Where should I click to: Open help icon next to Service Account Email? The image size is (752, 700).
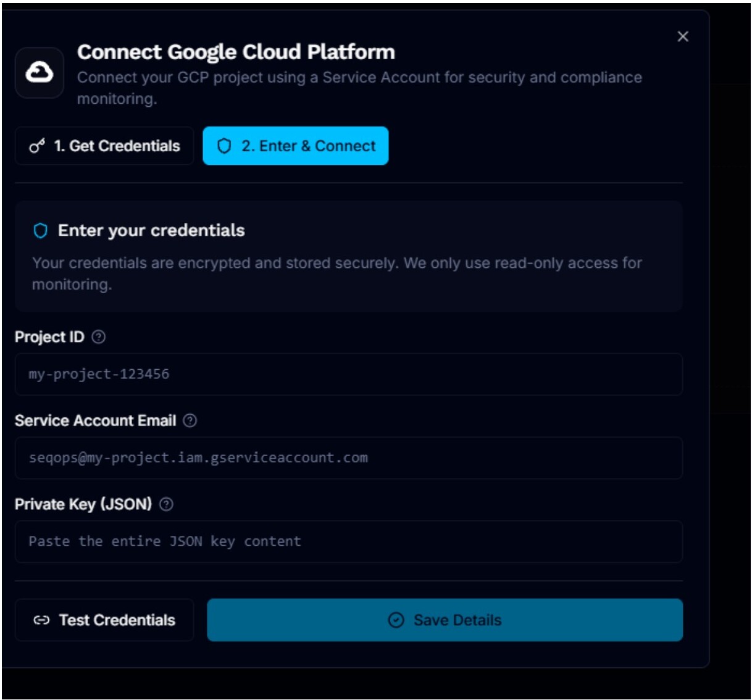[x=190, y=420]
